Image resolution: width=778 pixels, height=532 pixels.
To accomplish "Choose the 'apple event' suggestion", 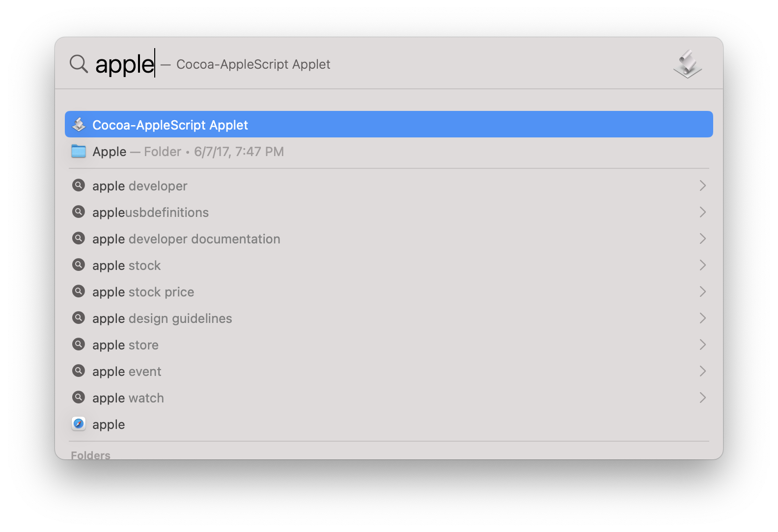I will pos(389,371).
